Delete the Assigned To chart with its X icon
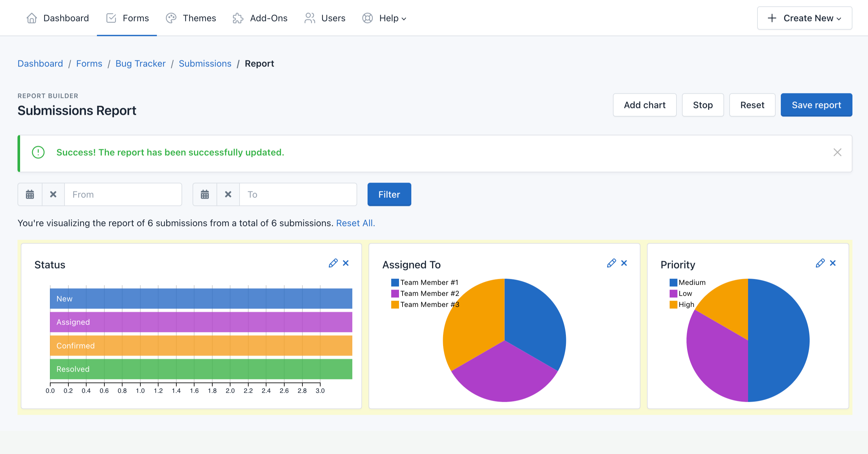868x454 pixels. point(624,263)
